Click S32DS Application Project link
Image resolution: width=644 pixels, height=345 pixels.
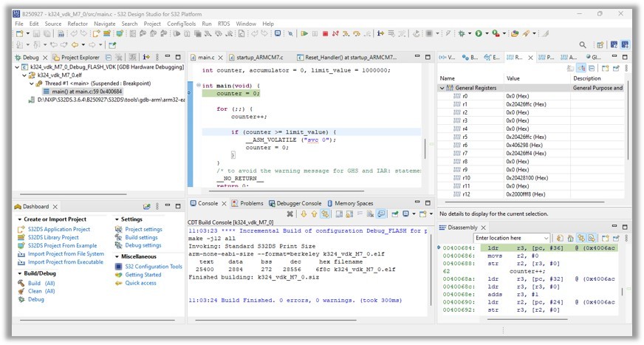click(59, 229)
